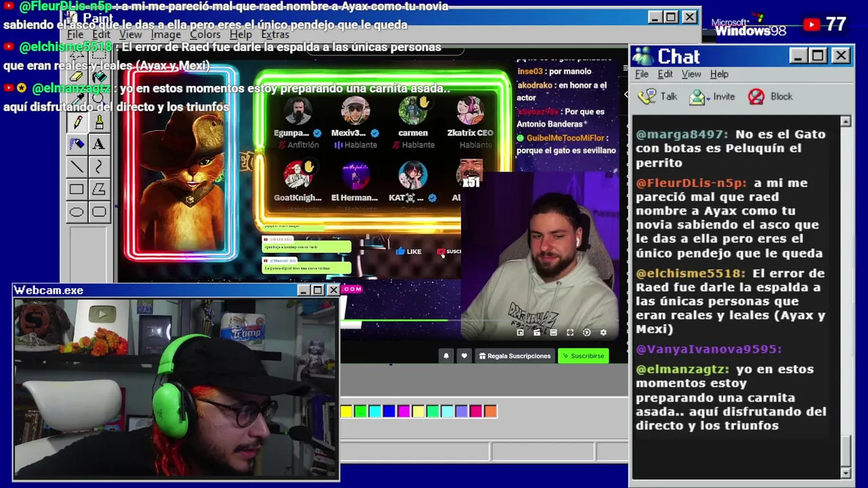The width and height of the screenshot is (868, 488).
Task: Click the LIKE overlay in the stream
Action: point(408,251)
